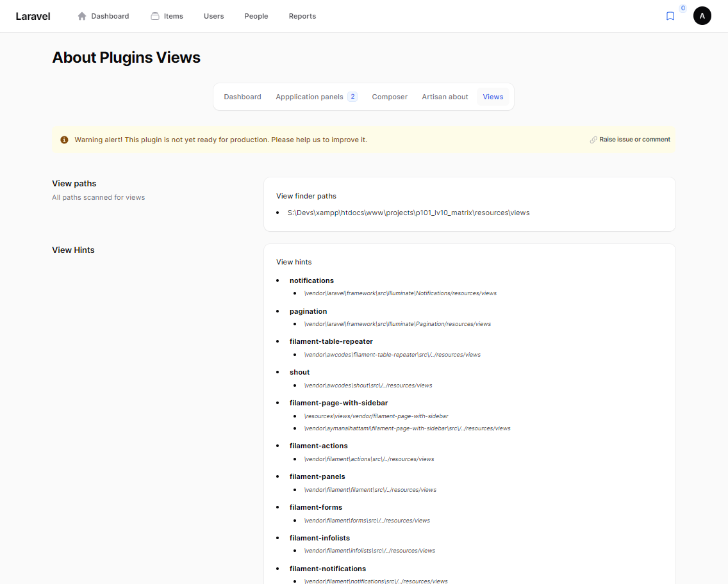This screenshot has height=584, width=728.
Task: Open Reports in the top navigation
Action: (302, 16)
